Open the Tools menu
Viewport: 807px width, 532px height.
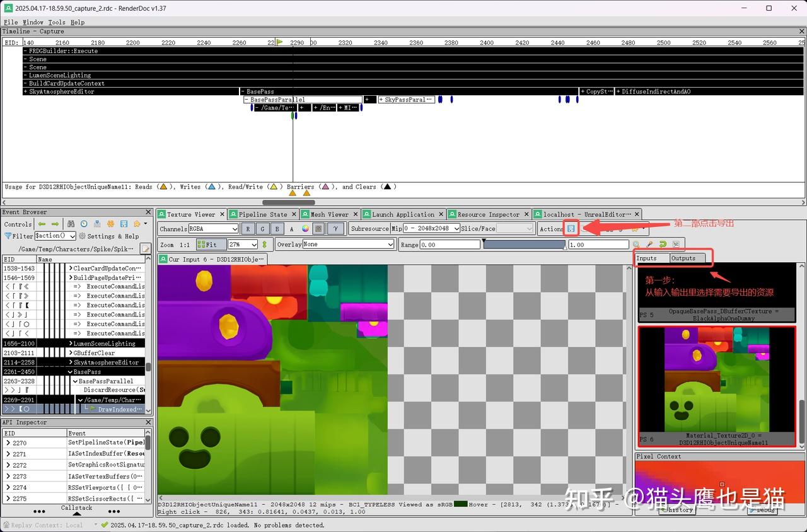(x=57, y=22)
